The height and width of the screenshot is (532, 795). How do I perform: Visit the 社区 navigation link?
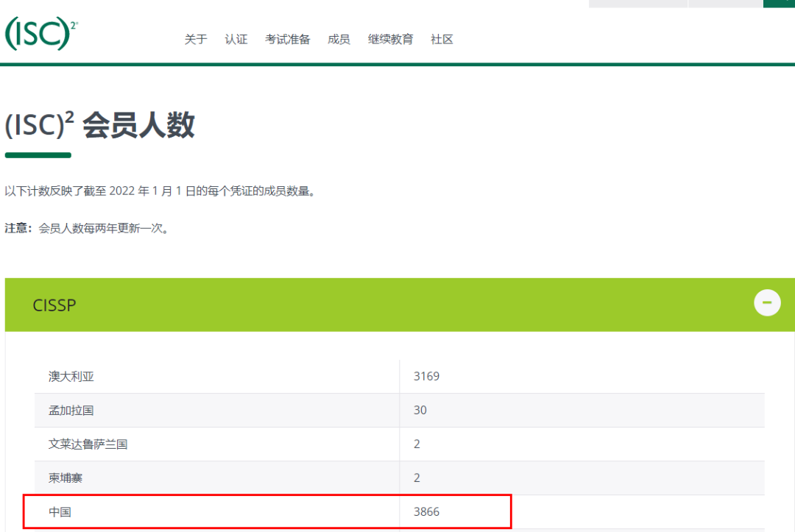point(442,40)
